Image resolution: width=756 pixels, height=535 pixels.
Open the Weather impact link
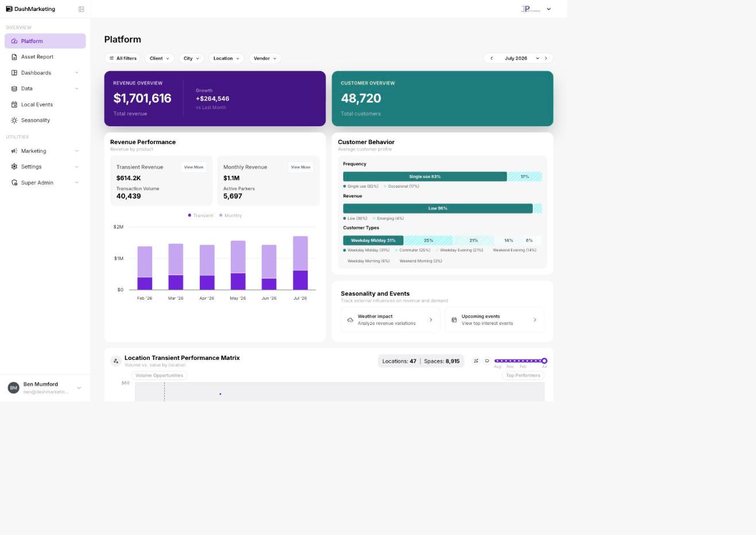point(390,320)
